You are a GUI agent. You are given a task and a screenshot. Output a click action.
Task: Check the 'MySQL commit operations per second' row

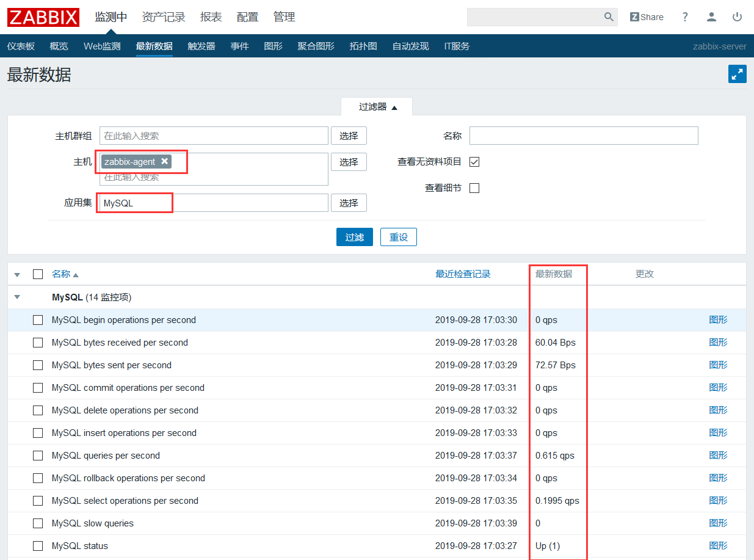click(x=38, y=388)
